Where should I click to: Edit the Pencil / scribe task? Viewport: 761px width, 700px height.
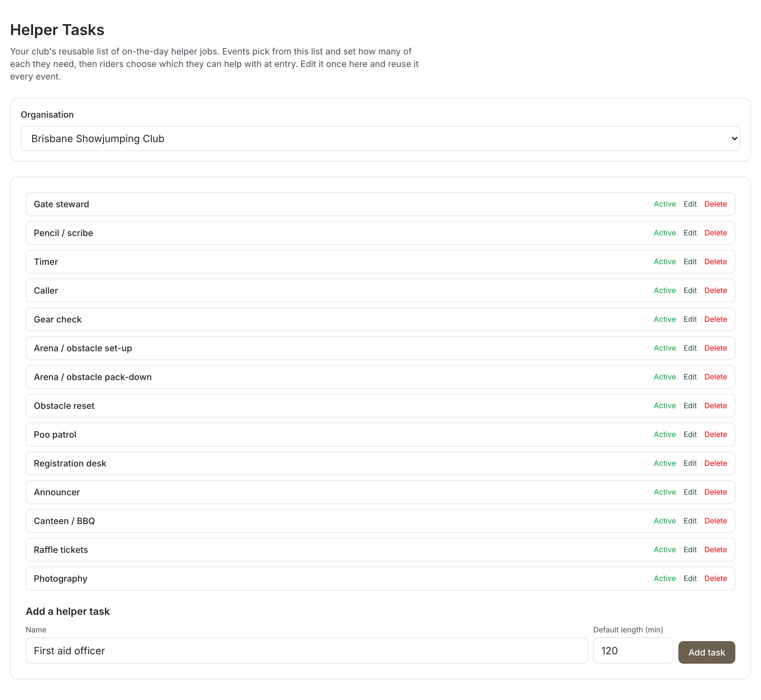(690, 233)
